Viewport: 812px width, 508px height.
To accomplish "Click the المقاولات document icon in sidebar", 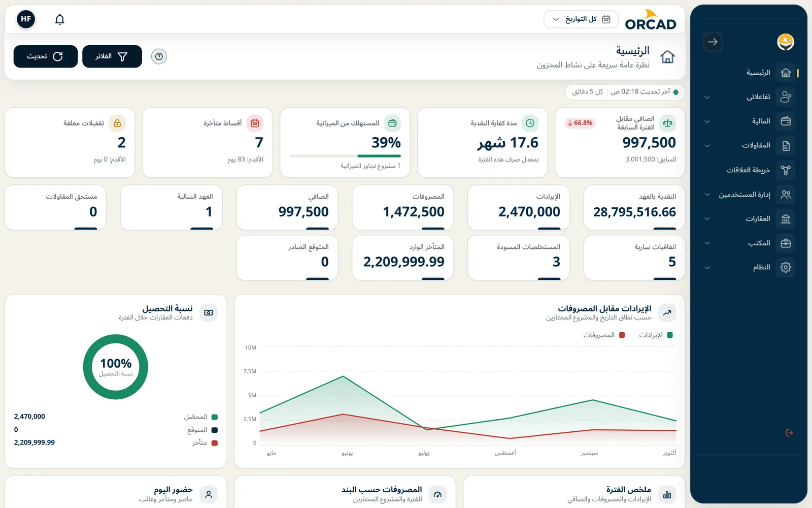I will pos(786,146).
